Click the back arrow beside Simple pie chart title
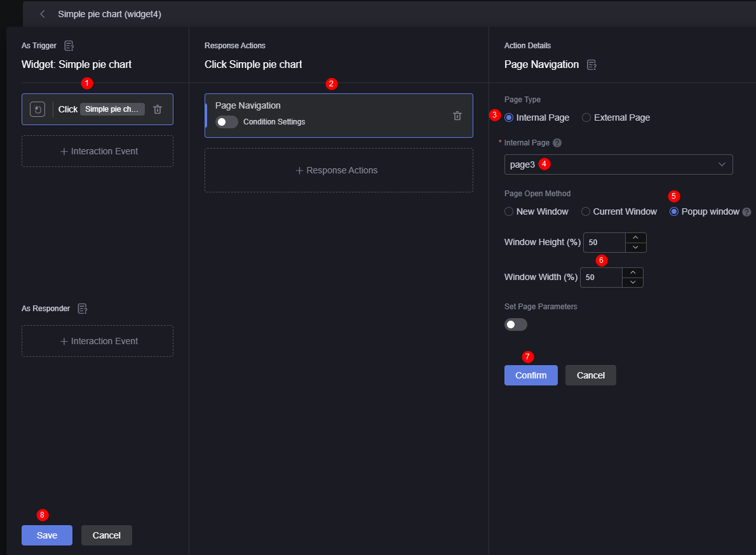 coord(43,14)
